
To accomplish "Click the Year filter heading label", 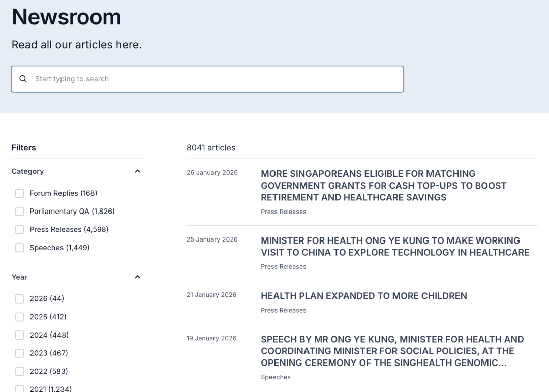I will click(19, 277).
